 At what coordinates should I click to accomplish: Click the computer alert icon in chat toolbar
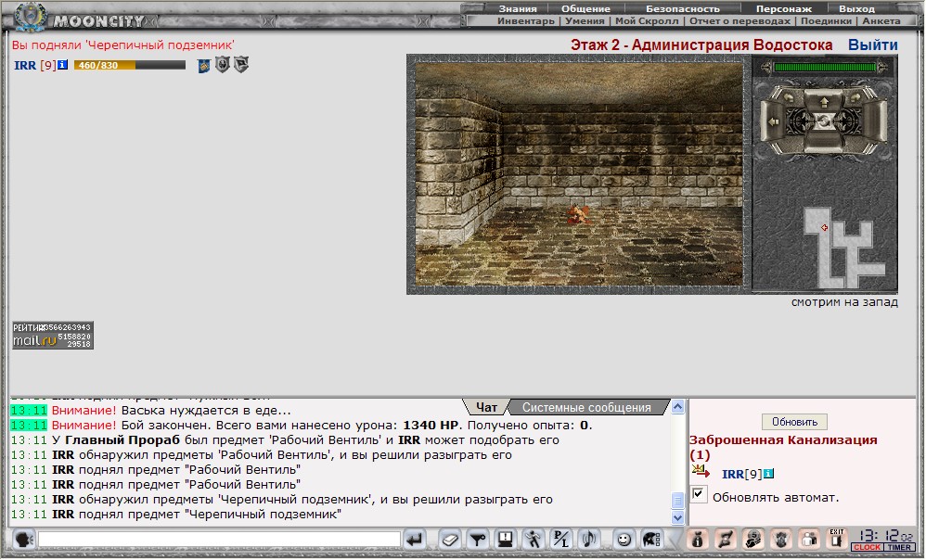tap(506, 540)
